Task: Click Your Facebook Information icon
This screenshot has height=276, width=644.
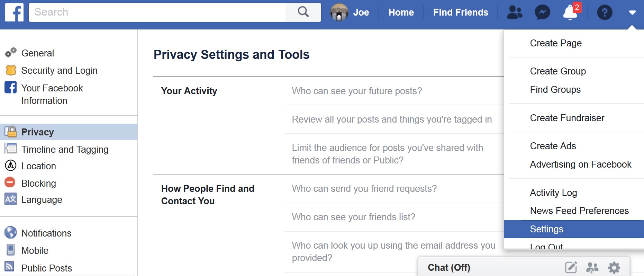Action: pos(10,87)
